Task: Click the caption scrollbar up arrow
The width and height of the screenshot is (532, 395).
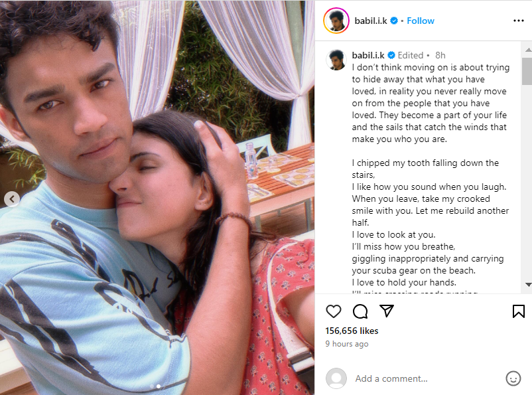Action: 528,50
